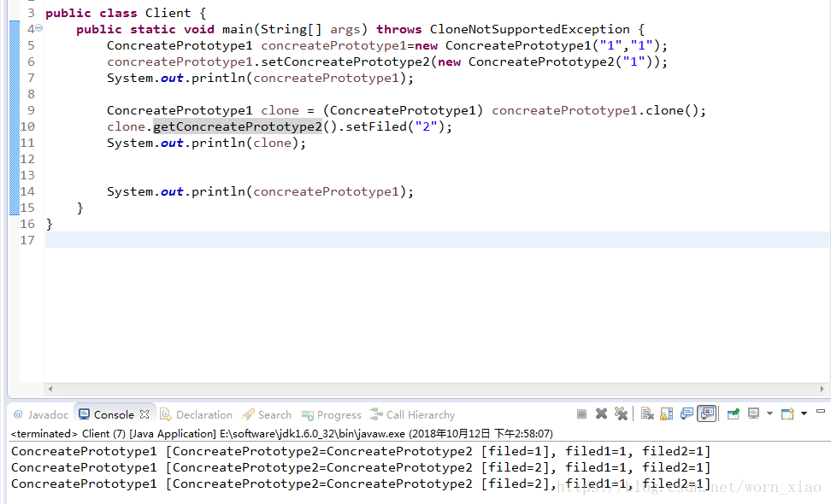831x504 pixels.
Task: Open the Display Selected Console dropdown arrow
Action: [x=769, y=414]
